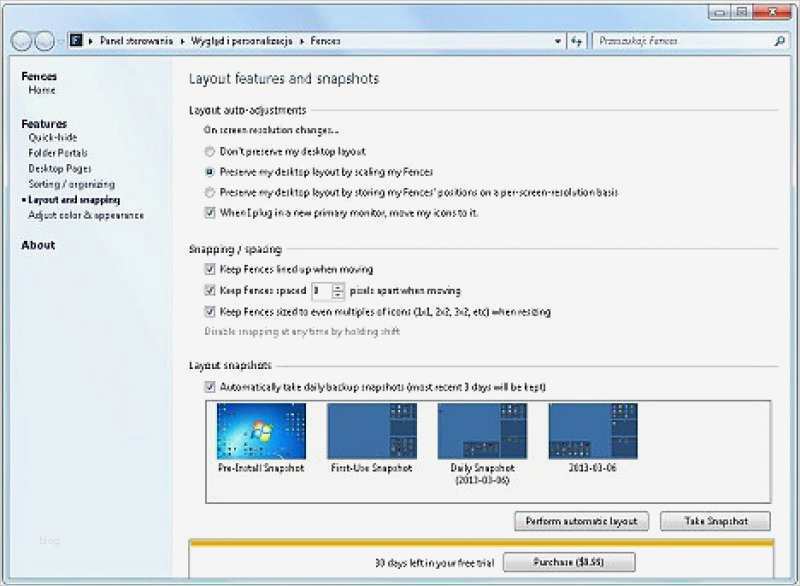Image resolution: width=800 pixels, height=586 pixels.
Task: Click the 'Disable snapping at any time' hint
Action: click(x=302, y=332)
